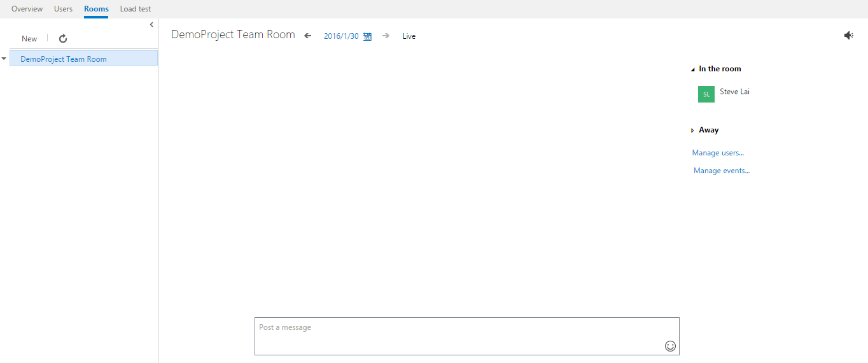
Task: Switch to the Overview tab
Action: click(x=27, y=9)
